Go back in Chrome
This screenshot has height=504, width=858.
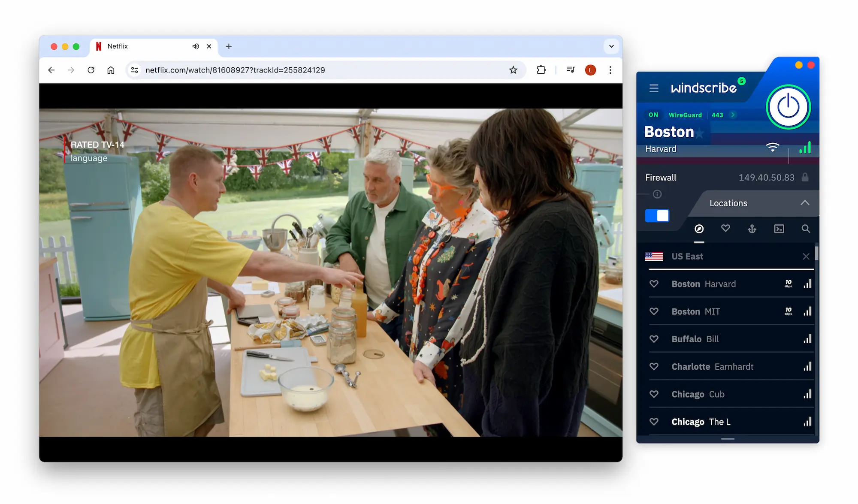tap(51, 70)
